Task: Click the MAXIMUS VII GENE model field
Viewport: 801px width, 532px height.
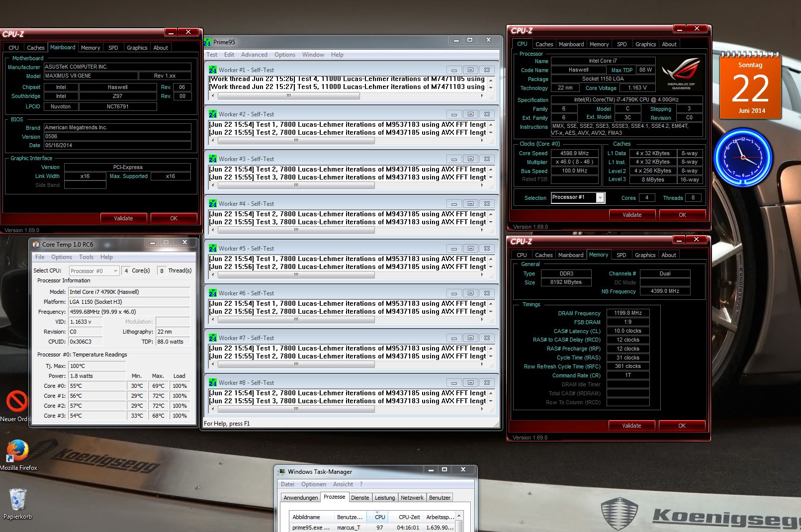Action: [x=90, y=76]
